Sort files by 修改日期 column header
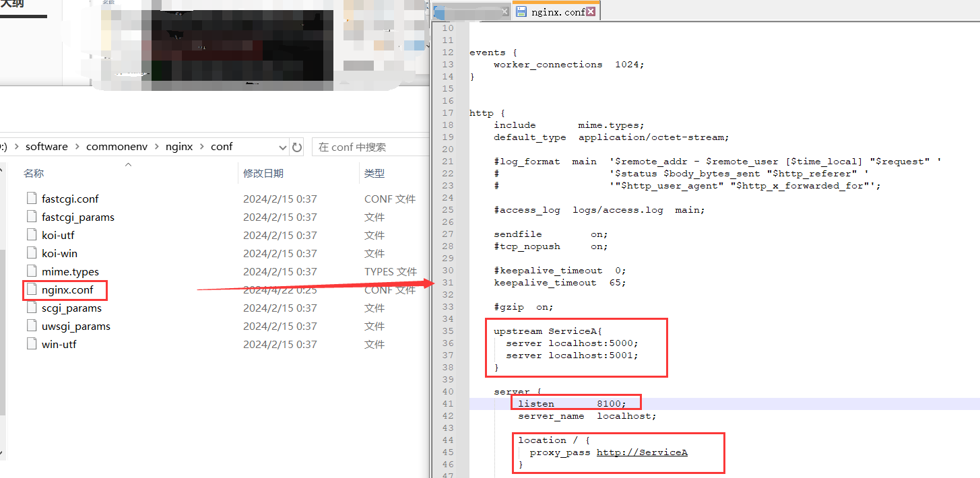980x478 pixels. tap(263, 173)
